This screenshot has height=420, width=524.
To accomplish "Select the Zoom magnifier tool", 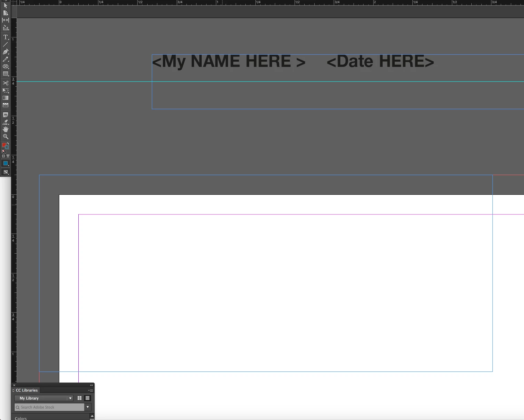I will pos(6,137).
